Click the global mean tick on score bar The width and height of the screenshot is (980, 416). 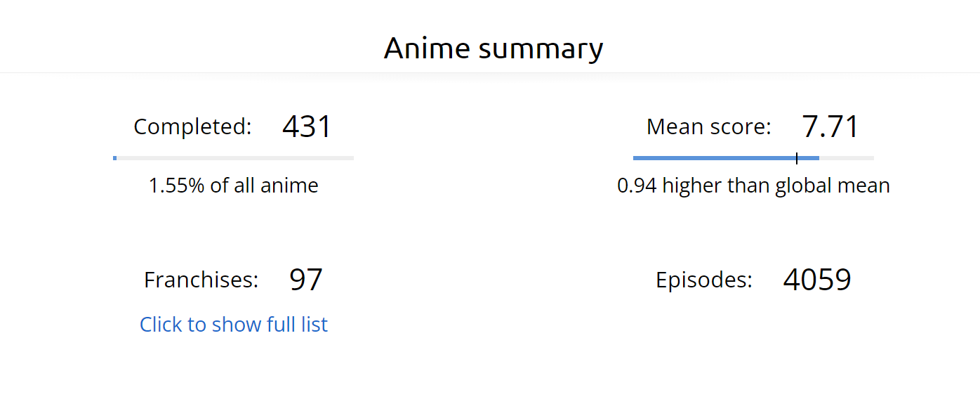tap(797, 158)
